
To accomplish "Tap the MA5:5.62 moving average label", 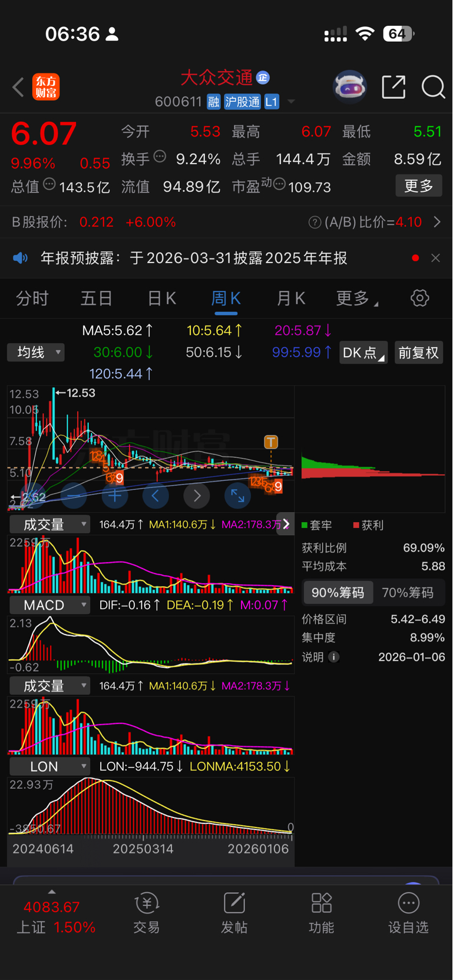I will coord(117,330).
